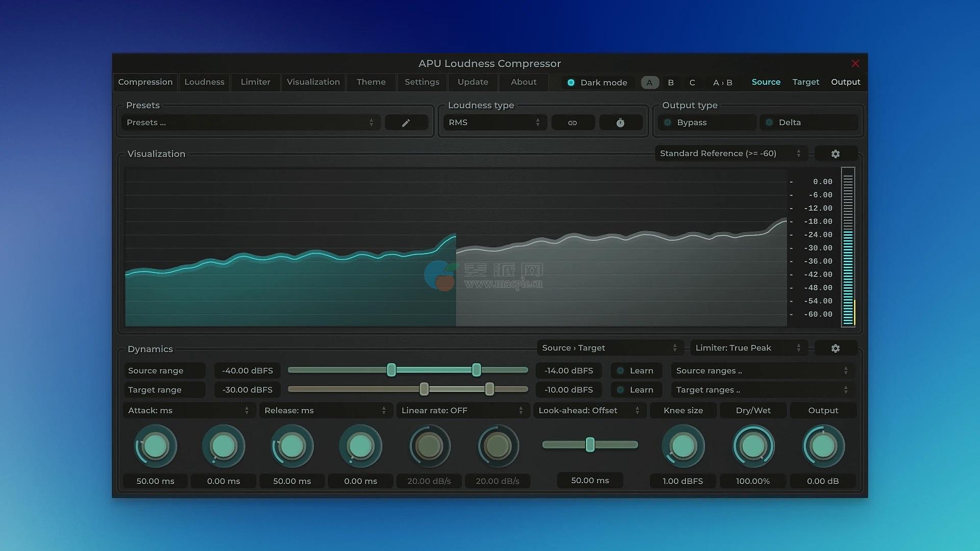Open the Dynamics settings gear
The image size is (980, 551).
tap(835, 348)
